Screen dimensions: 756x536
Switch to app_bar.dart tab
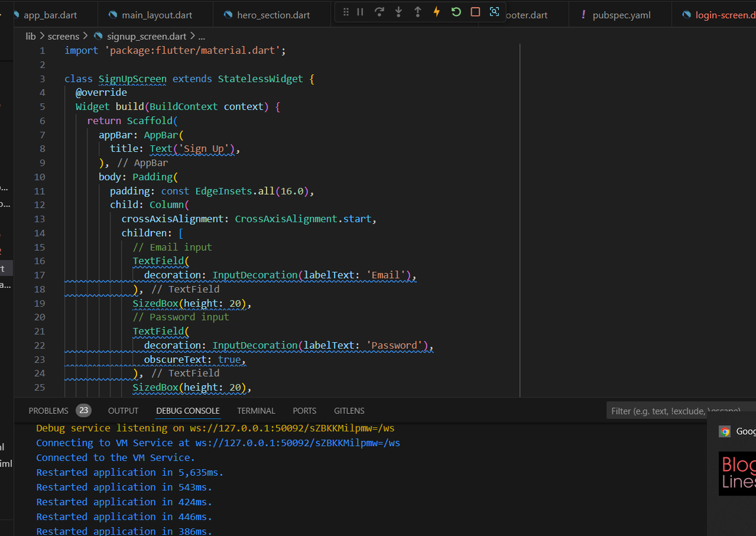(50, 15)
